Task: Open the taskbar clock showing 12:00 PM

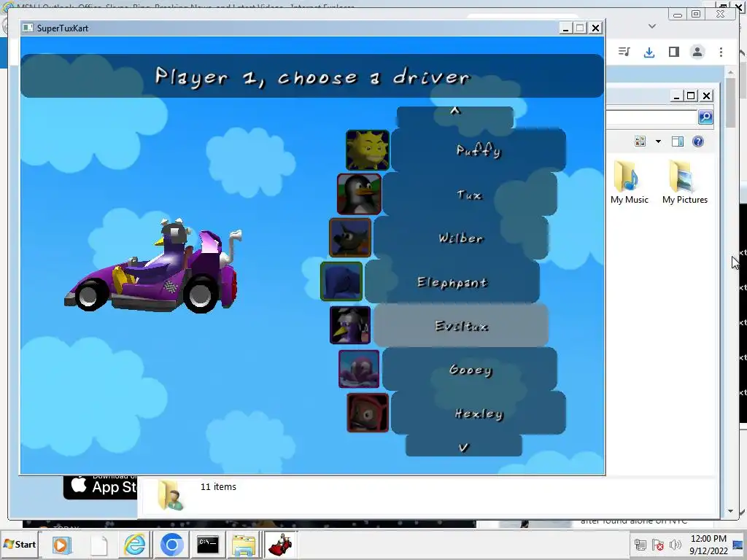Action: click(x=708, y=544)
